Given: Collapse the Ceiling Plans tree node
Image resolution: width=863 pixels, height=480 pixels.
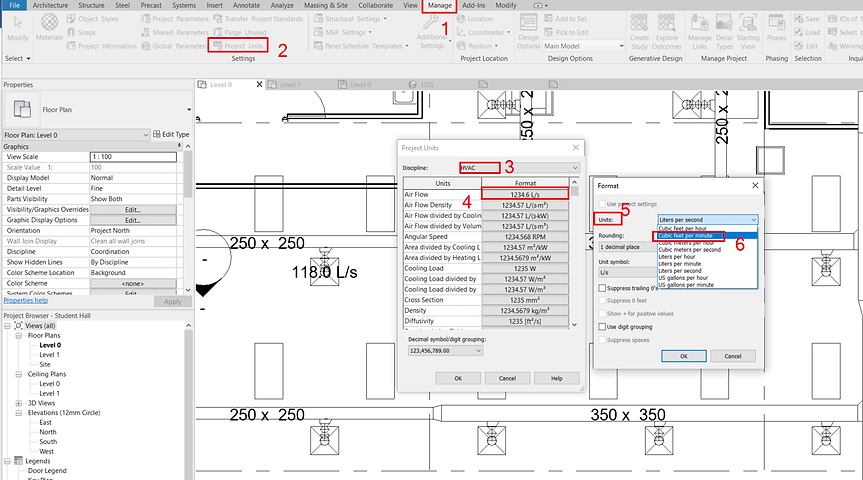Looking at the screenshot, I should click(18, 374).
